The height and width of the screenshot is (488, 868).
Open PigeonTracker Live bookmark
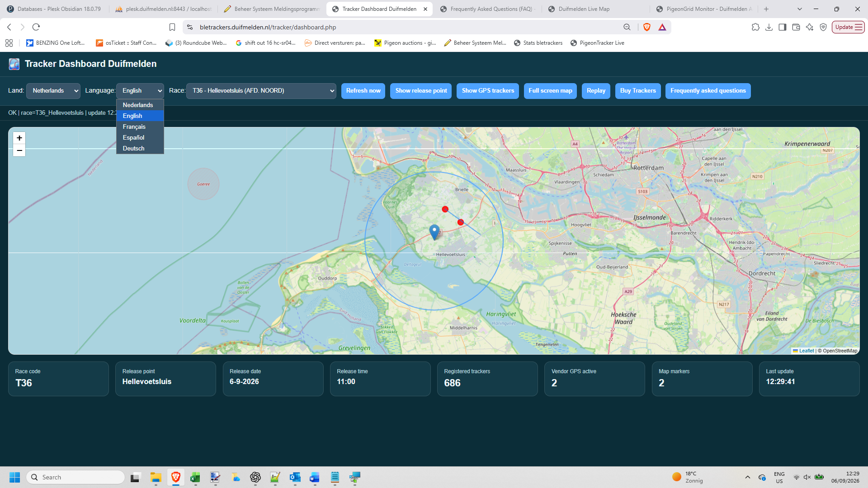coord(597,43)
